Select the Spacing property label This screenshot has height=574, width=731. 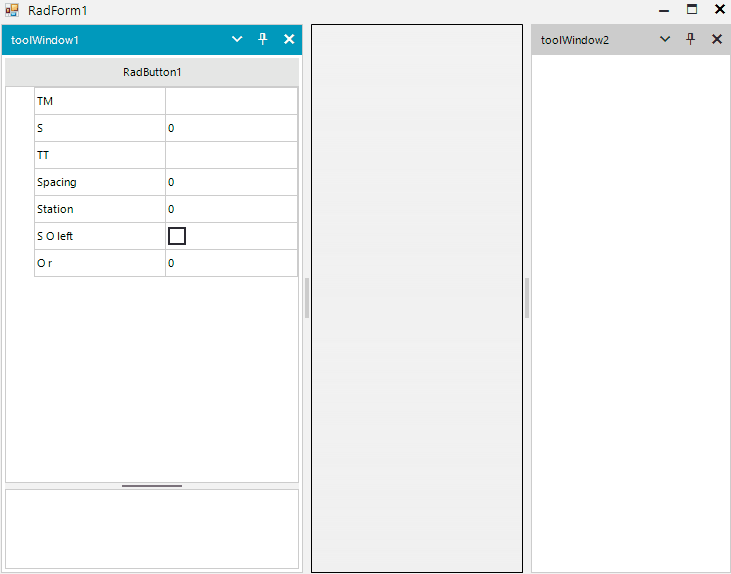tap(100, 182)
